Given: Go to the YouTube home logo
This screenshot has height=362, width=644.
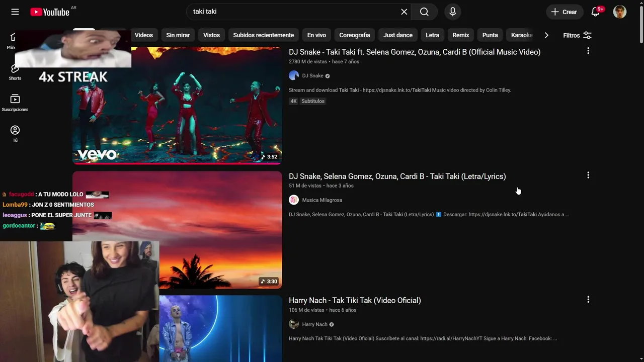Looking at the screenshot, I should click(x=49, y=12).
